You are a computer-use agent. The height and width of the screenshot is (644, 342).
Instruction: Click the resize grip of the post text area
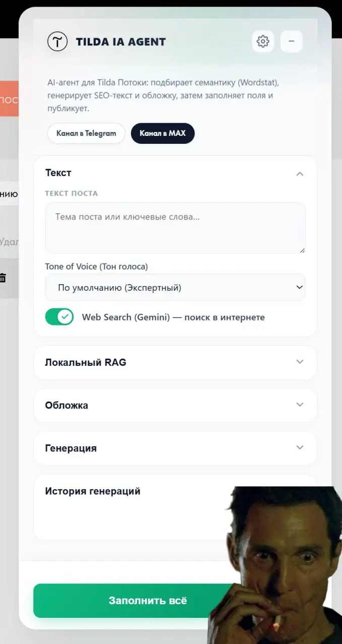[x=303, y=249]
